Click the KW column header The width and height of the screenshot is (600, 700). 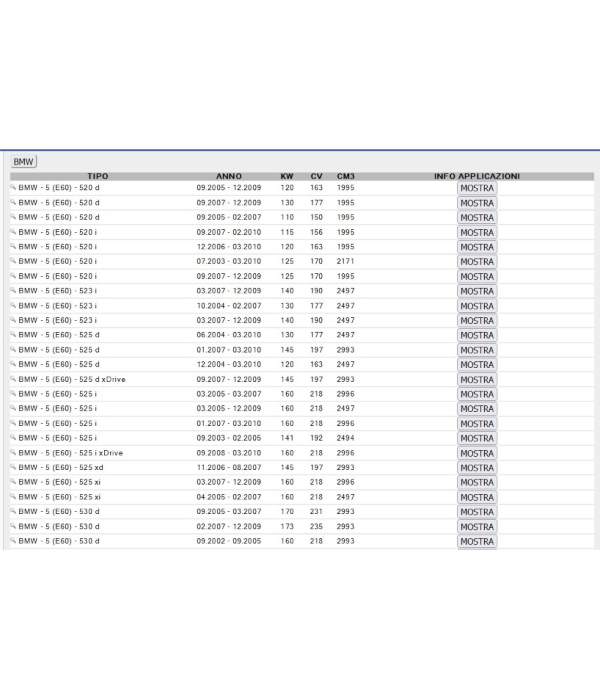pos(287,177)
